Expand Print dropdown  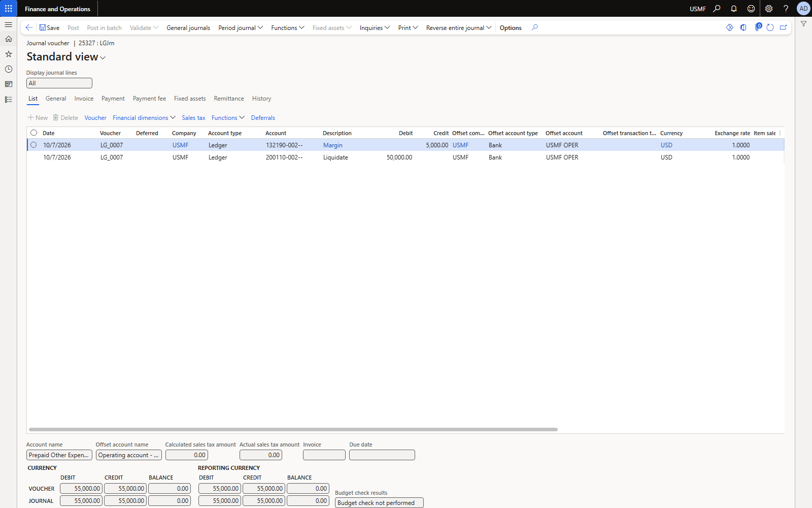408,28
